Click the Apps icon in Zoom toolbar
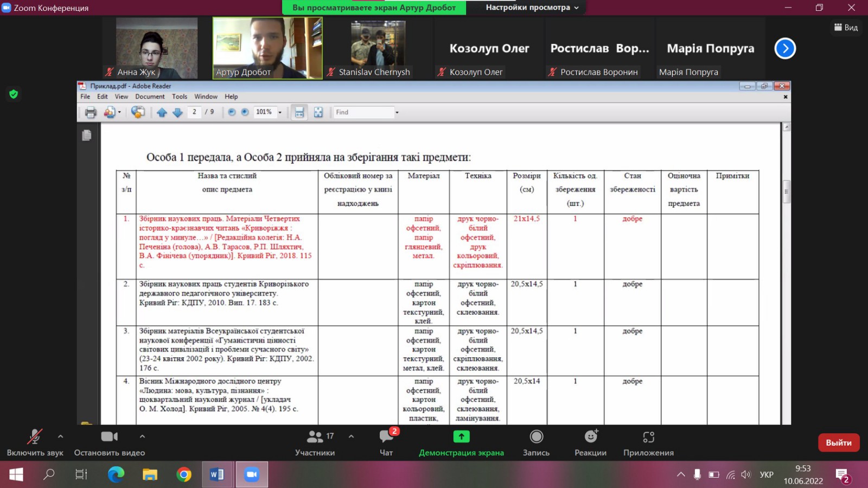 [x=648, y=437]
